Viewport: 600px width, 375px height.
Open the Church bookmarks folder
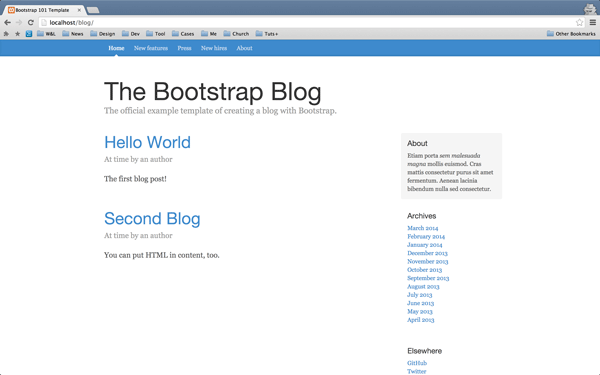[x=236, y=34]
